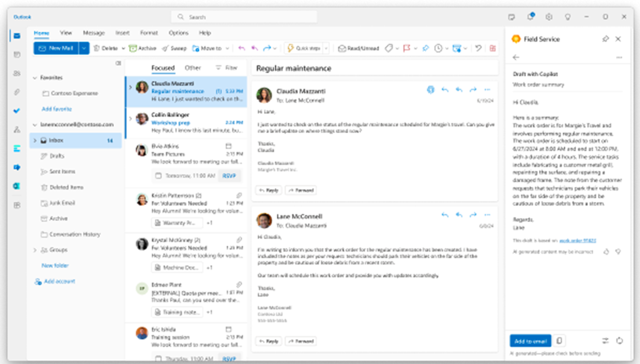Open the New Mail dropdown arrow
This screenshot has width=640, height=364.
(x=84, y=48)
